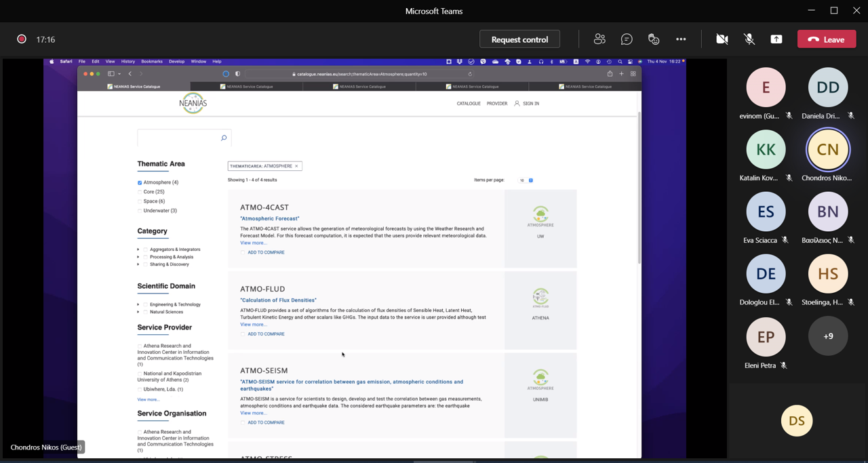The height and width of the screenshot is (463, 868).
Task: Check the Underwater (3) thematic area
Action: [x=140, y=211]
